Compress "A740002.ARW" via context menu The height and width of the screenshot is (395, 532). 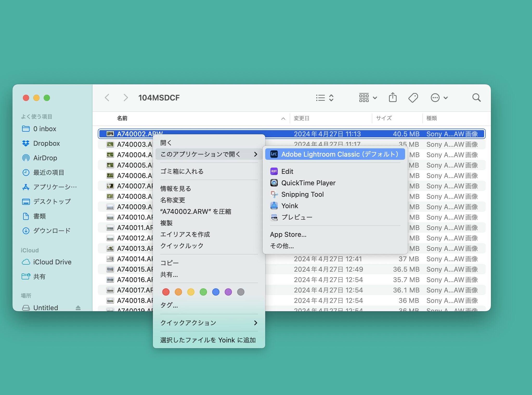pyautogui.click(x=209, y=212)
